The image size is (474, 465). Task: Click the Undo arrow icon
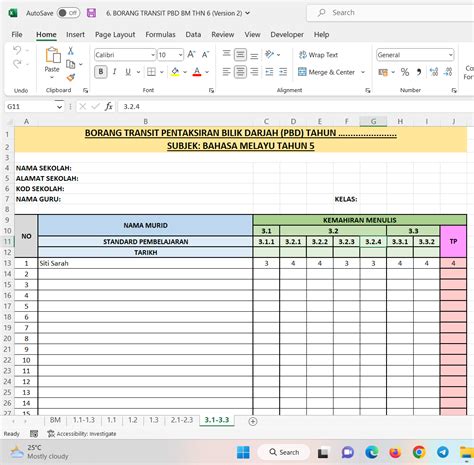17,51
